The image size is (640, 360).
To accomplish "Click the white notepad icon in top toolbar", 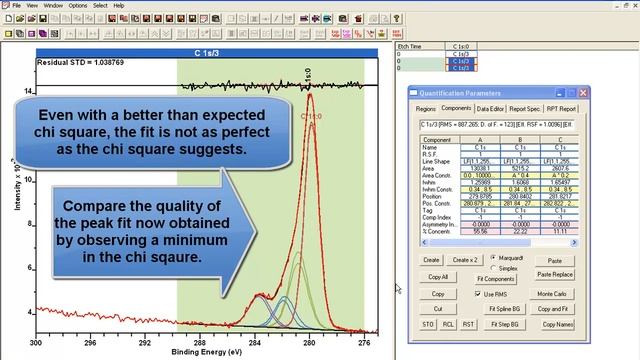I will click(x=204, y=19).
